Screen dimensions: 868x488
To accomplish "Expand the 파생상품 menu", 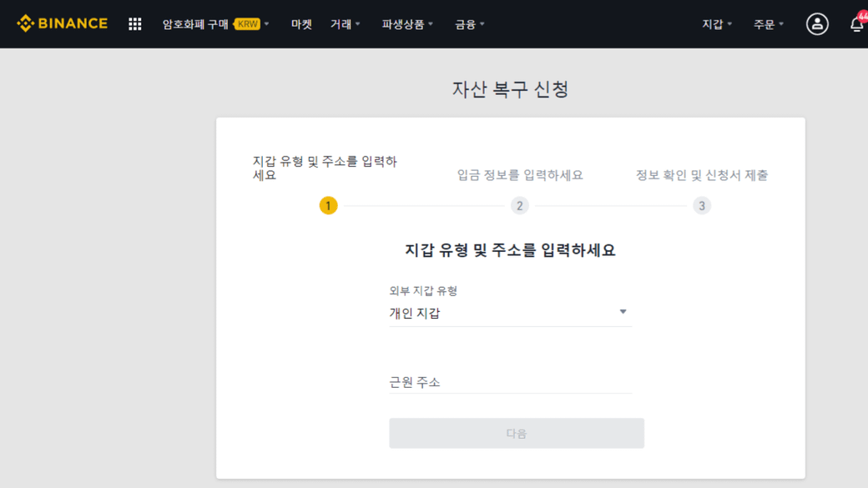I will (407, 24).
